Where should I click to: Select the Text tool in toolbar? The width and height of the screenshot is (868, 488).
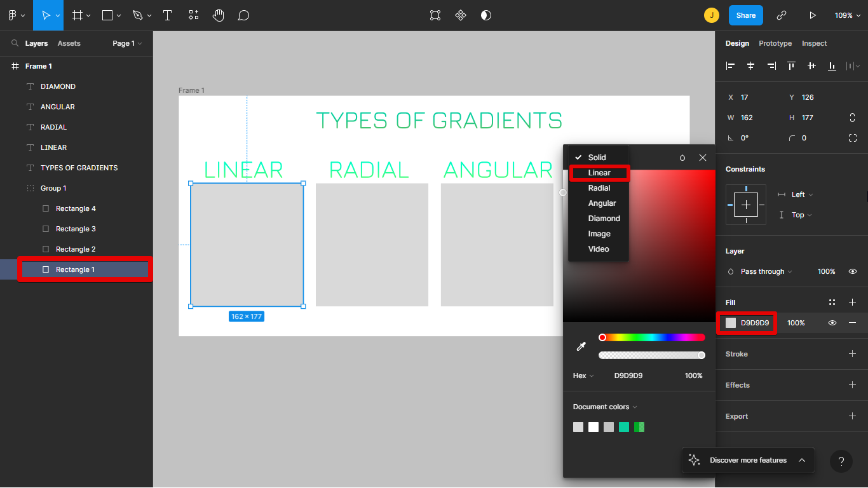click(168, 15)
